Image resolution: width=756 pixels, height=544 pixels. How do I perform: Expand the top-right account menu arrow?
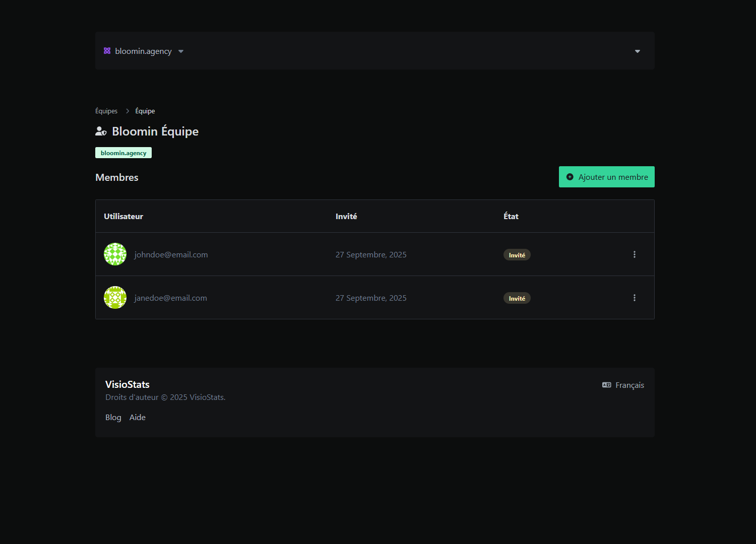click(x=637, y=51)
